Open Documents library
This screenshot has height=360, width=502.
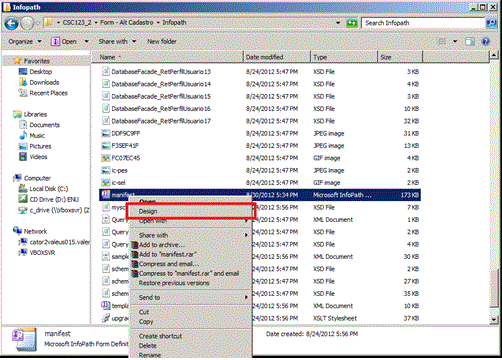(x=40, y=125)
